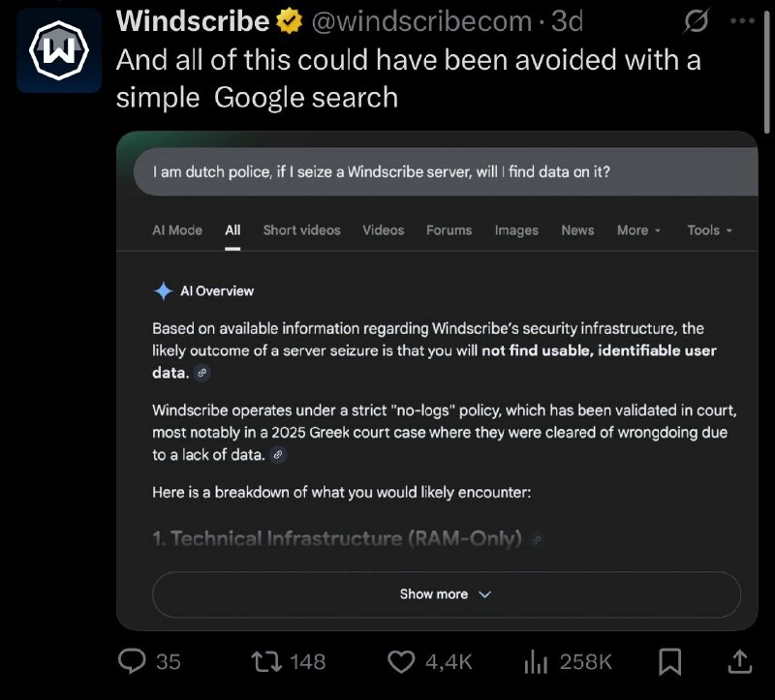This screenshot has height=700, width=775.
Task: Click the Grok slash icon
Action: pyautogui.click(x=696, y=20)
